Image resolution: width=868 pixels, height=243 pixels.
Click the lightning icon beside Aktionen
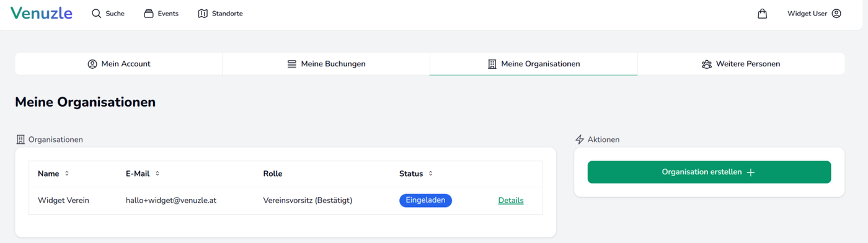tap(580, 139)
